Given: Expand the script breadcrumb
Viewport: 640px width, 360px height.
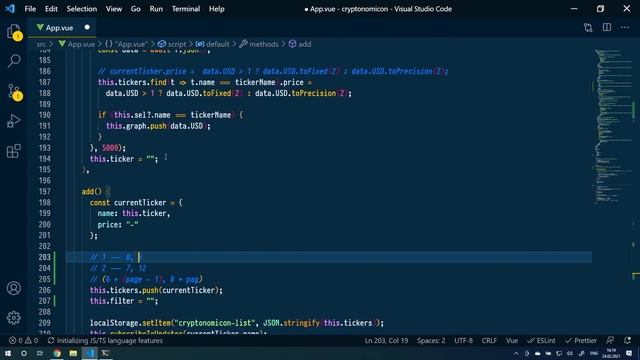Looking at the screenshot, I should click(172, 44).
